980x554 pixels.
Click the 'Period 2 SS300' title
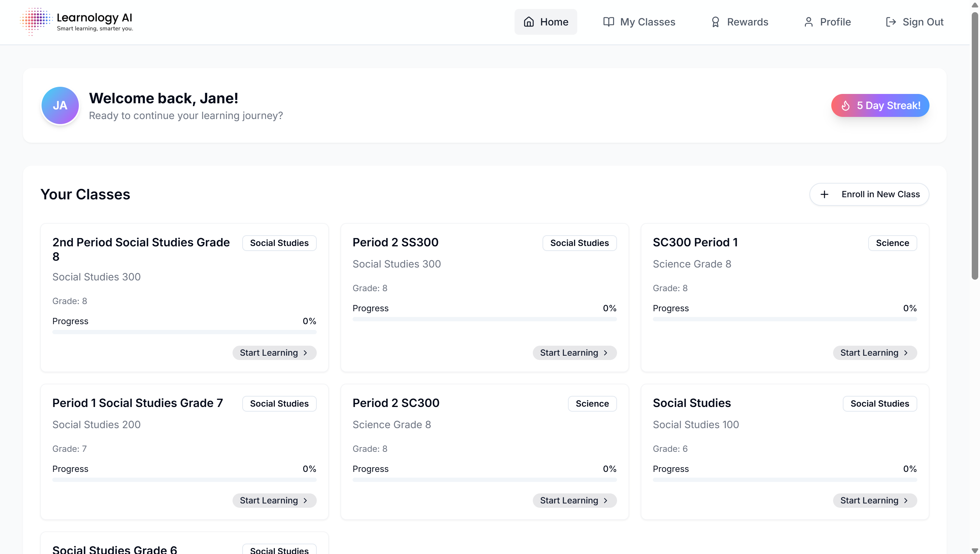(395, 242)
